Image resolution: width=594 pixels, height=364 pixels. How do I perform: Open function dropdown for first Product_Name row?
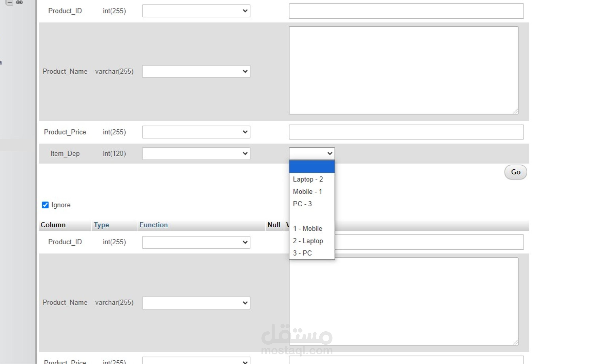[196, 72]
